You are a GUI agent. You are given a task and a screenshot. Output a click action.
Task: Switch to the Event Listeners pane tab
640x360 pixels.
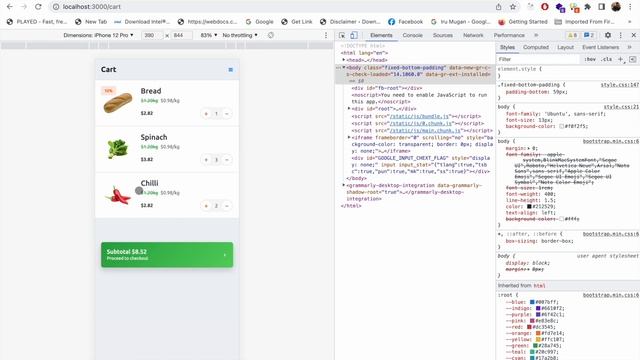tap(600, 47)
